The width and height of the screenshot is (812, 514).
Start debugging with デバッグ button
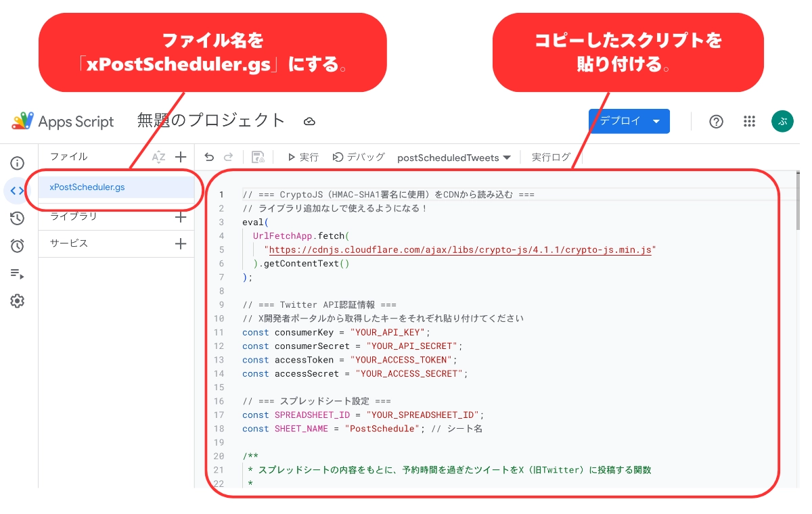coord(359,157)
